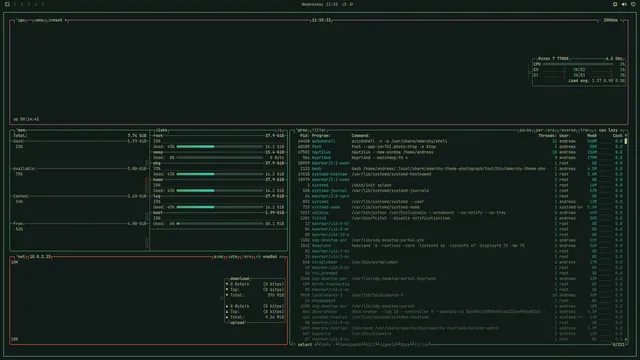Click signals in the proc footer

[x=387, y=344]
